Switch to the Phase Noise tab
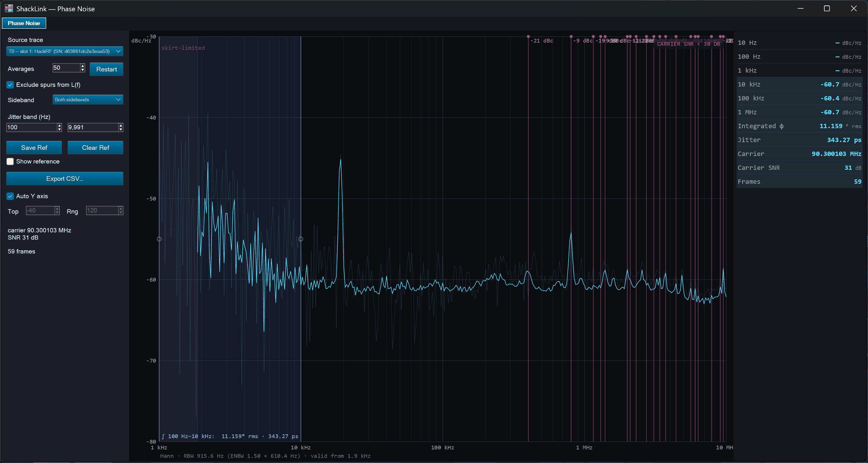 [24, 23]
